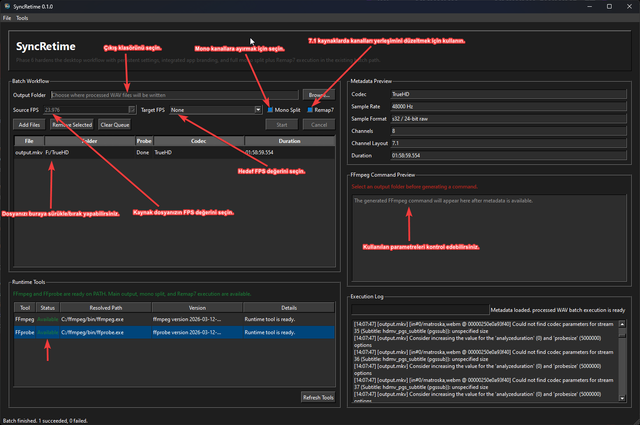Click the Channel Layout 7.1 field
Viewport: 640px width, 425px height.
pyautogui.click(x=508, y=143)
